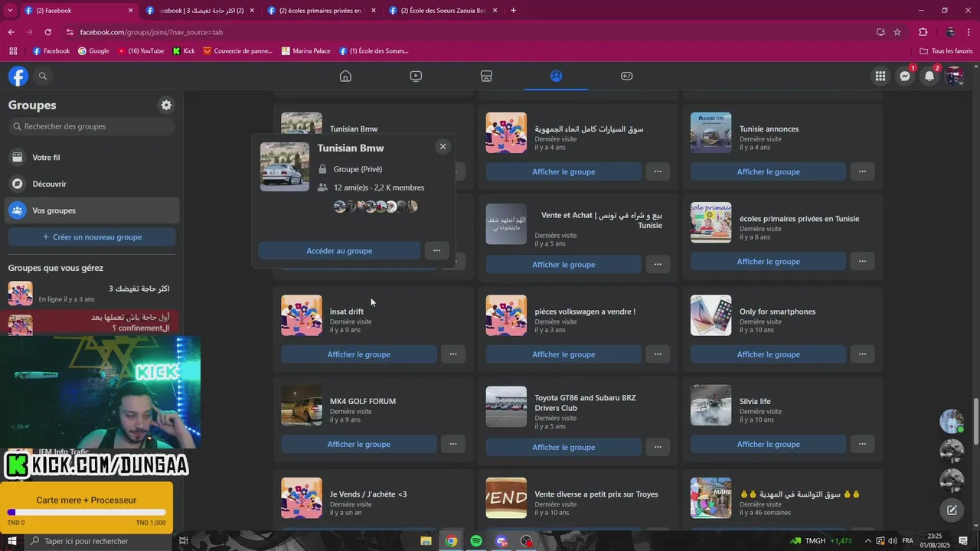Open the Marketplace icon
This screenshot has height=551, width=980.
click(x=486, y=76)
